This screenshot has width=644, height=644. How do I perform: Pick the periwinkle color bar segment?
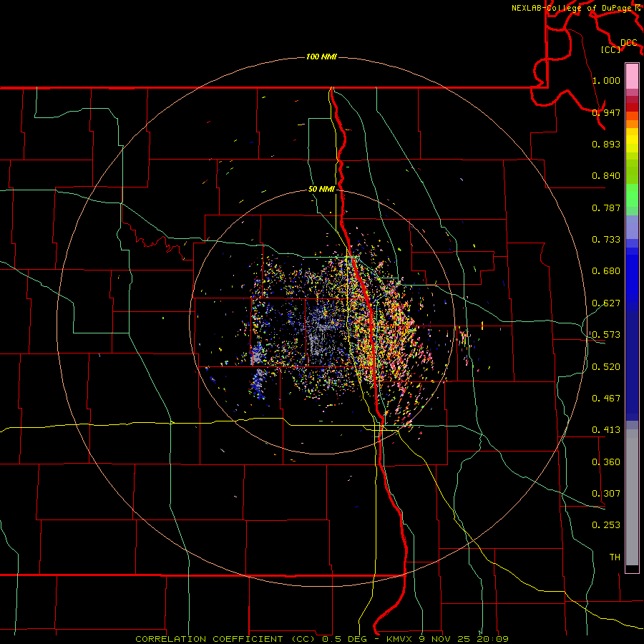point(632,227)
